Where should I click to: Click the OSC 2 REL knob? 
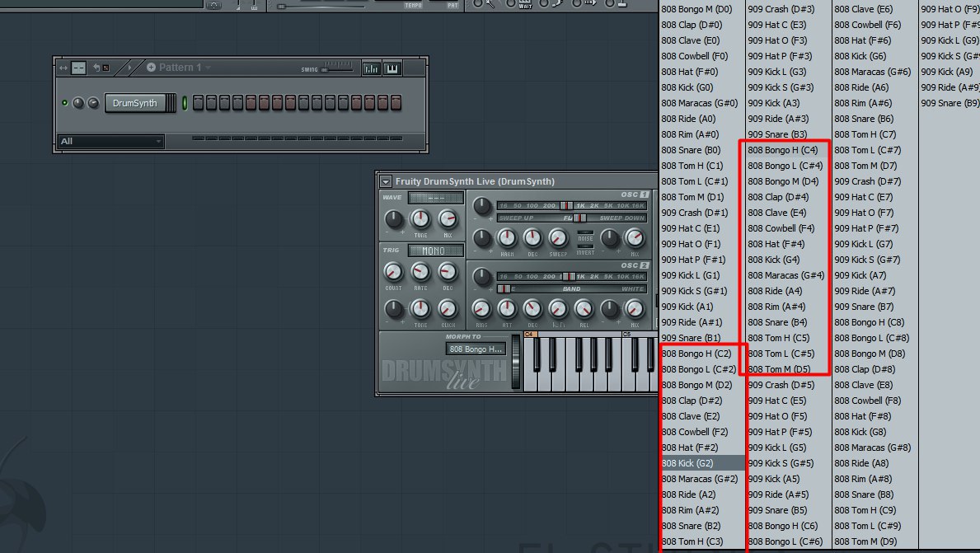584,309
